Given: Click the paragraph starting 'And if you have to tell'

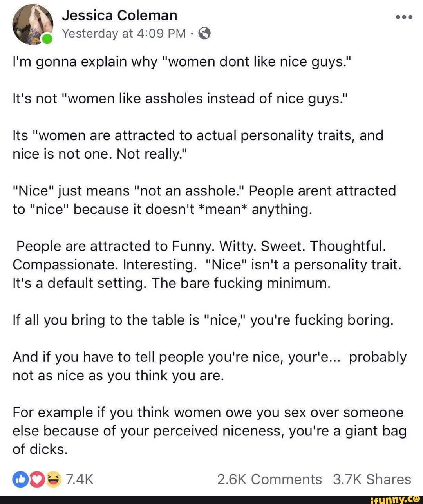Looking at the screenshot, I should pos(210,366).
